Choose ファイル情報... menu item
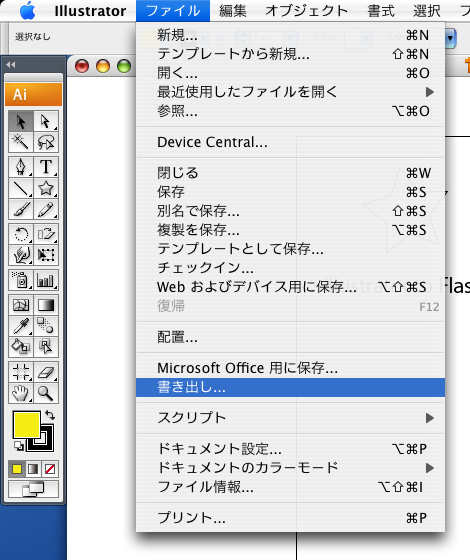This screenshot has height=560, width=470. [x=290, y=486]
